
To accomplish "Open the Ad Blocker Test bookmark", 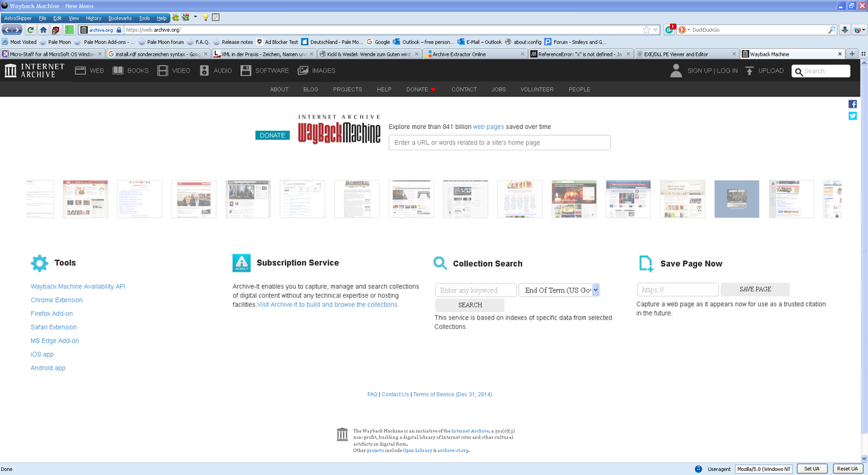I will pyautogui.click(x=277, y=42).
